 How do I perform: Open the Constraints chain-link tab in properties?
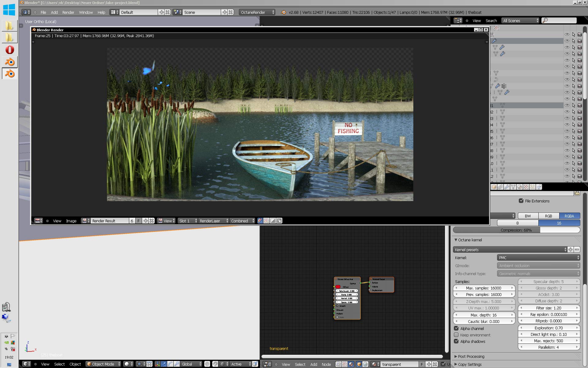coord(500,187)
